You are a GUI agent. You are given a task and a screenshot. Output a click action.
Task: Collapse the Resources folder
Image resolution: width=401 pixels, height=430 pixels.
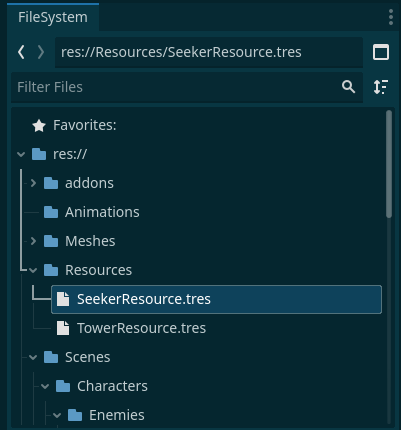tap(33, 270)
